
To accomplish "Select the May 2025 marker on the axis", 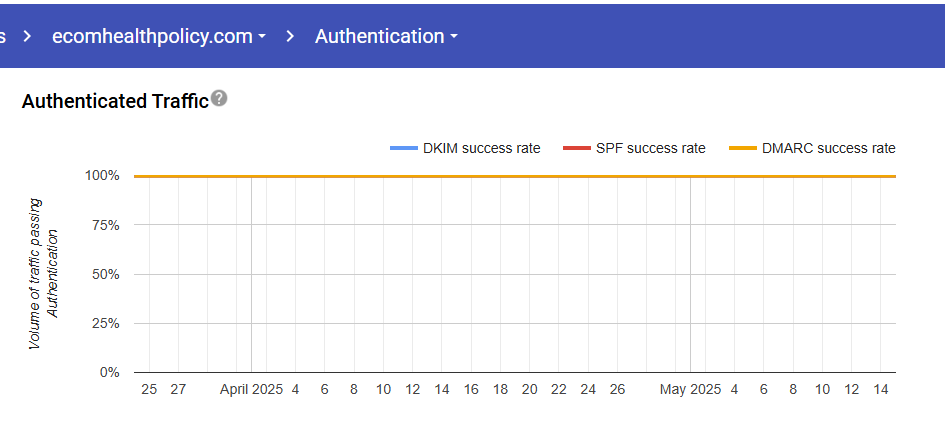I will pos(690,389).
